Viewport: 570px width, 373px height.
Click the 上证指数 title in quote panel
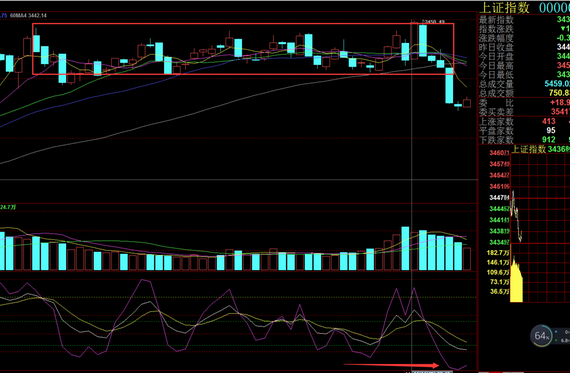504,8
